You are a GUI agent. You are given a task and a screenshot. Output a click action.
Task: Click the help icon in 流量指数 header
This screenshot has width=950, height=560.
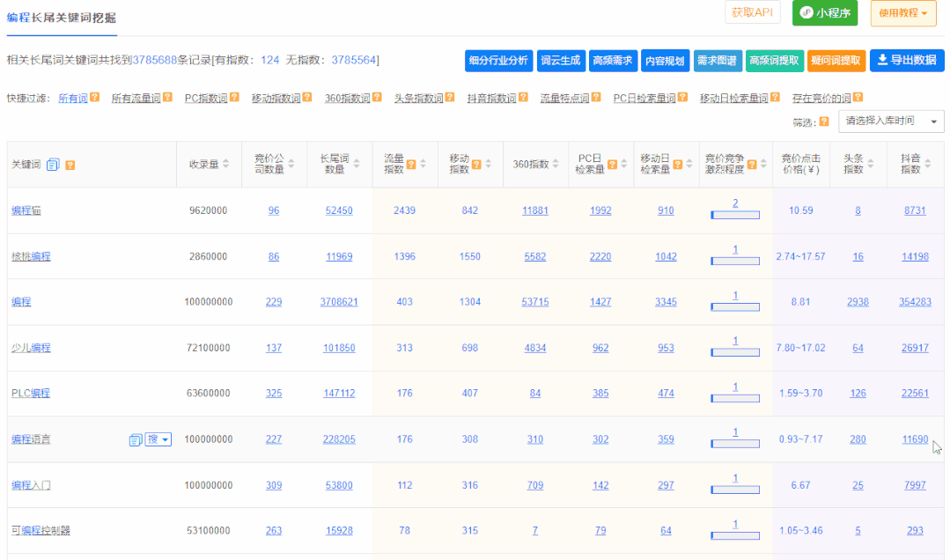411,165
